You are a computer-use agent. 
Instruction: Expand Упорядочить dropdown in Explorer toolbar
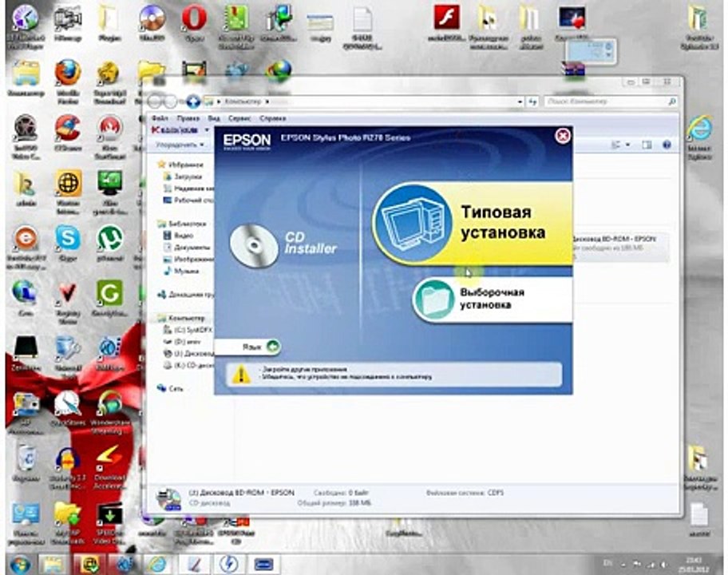point(180,145)
